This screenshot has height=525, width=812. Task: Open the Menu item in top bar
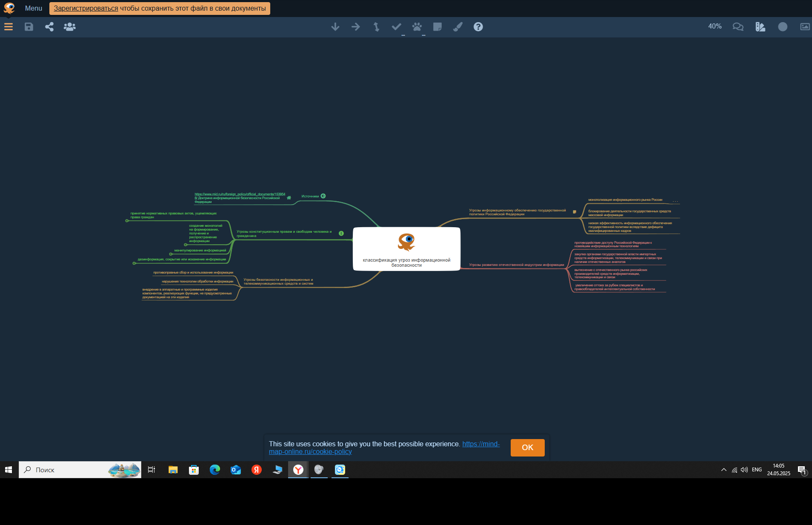[34, 9]
